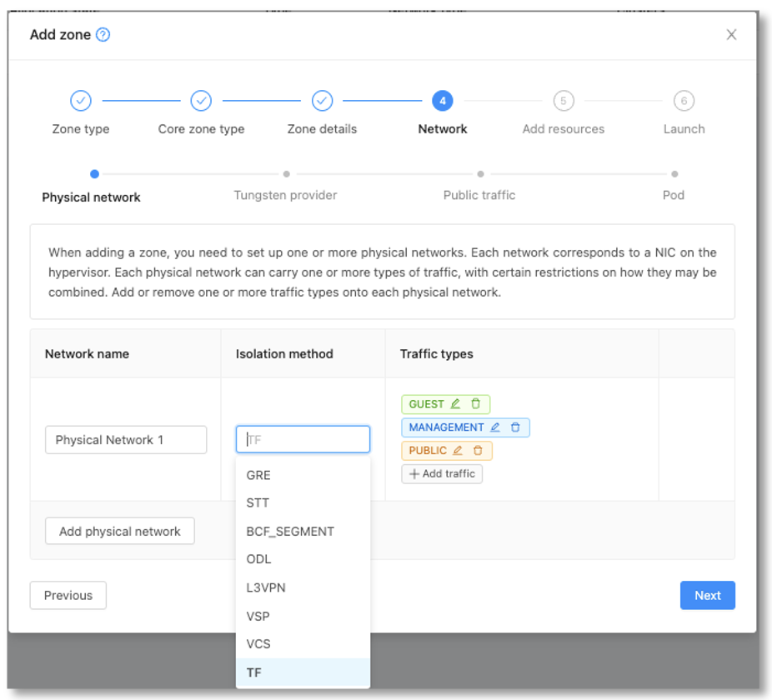The image size is (772, 700).
Task: Delete the GUEST traffic type
Action: 475,403
